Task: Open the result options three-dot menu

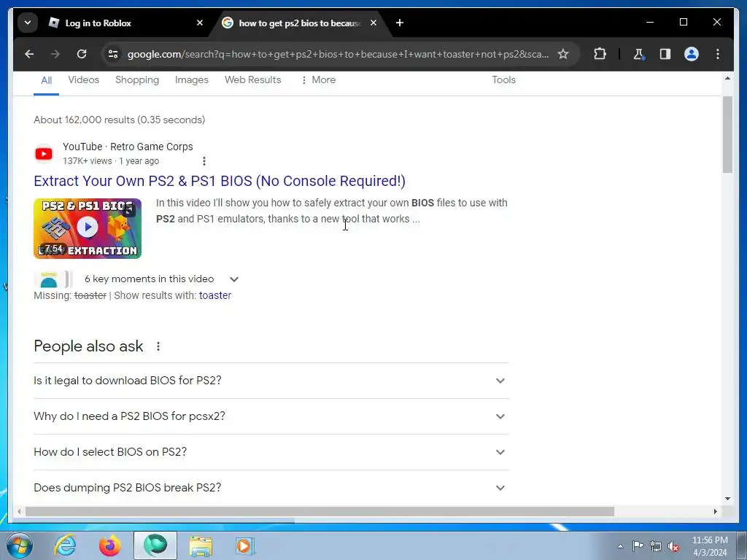Action: (204, 161)
